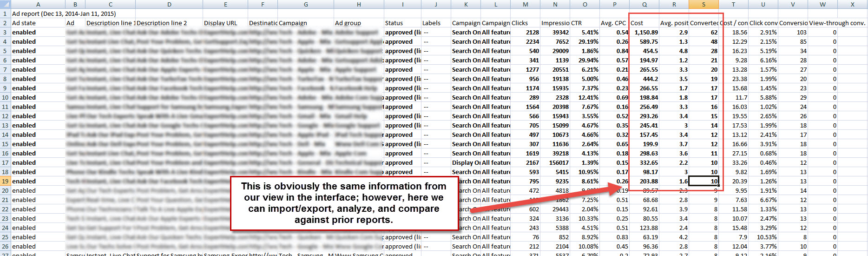This screenshot has width=868, height=256.
Task: Select the 'Display URL' header cell
Action: pos(225,23)
